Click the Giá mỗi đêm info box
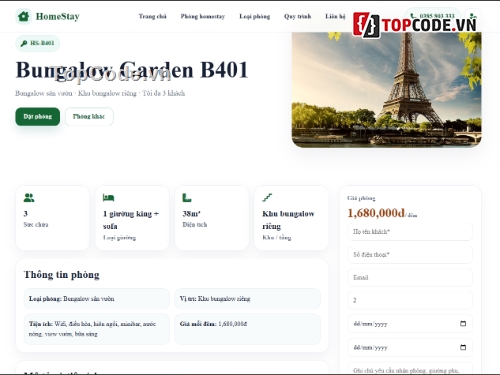The height and width of the screenshot is (375, 500). 247,329
